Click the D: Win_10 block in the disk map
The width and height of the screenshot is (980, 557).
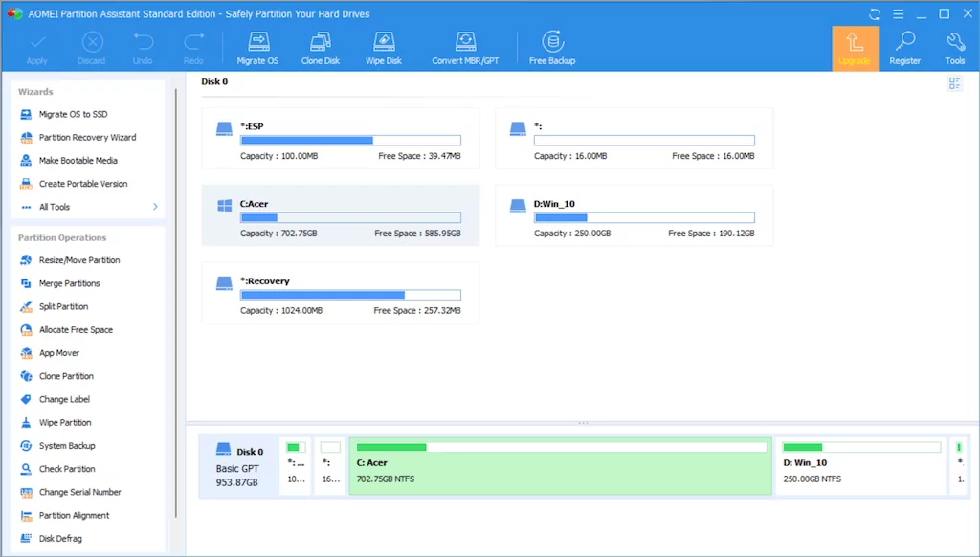(x=858, y=466)
